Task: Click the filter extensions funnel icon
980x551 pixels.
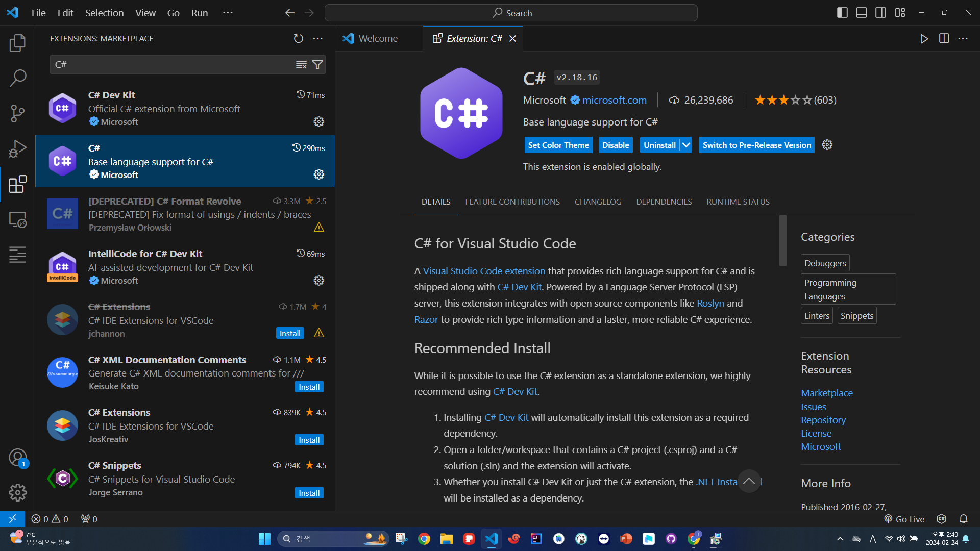Action: tap(317, 64)
